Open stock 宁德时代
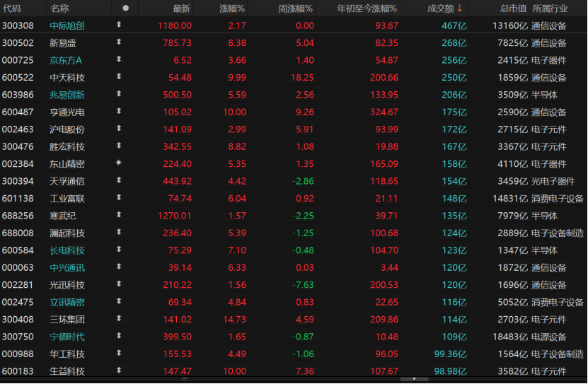Image resolution: width=588 pixels, height=384 pixels. [67, 337]
